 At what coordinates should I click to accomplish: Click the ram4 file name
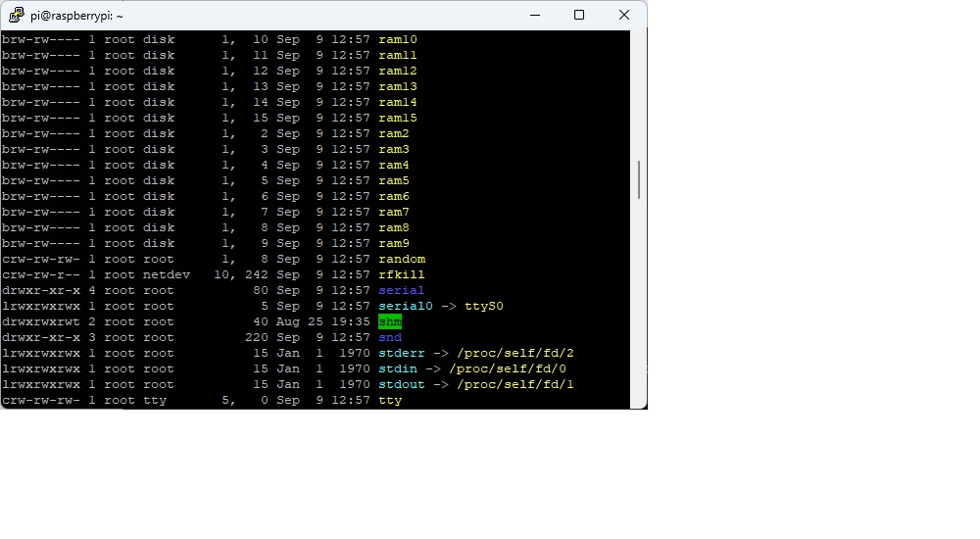click(x=394, y=165)
